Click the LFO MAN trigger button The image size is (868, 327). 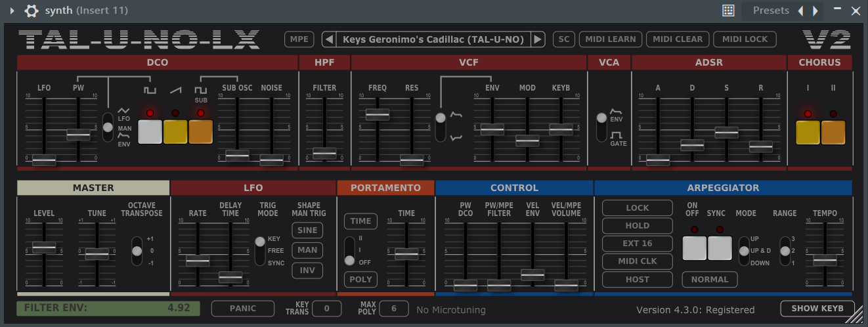[x=307, y=250]
